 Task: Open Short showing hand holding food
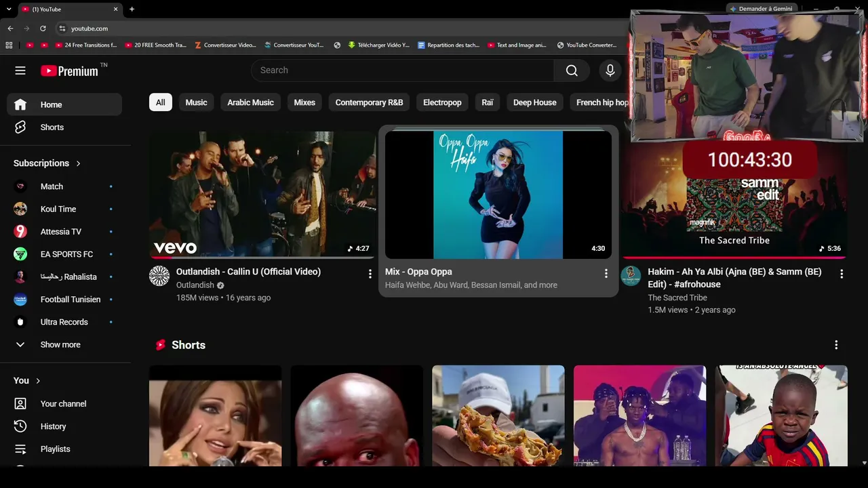(498, 416)
